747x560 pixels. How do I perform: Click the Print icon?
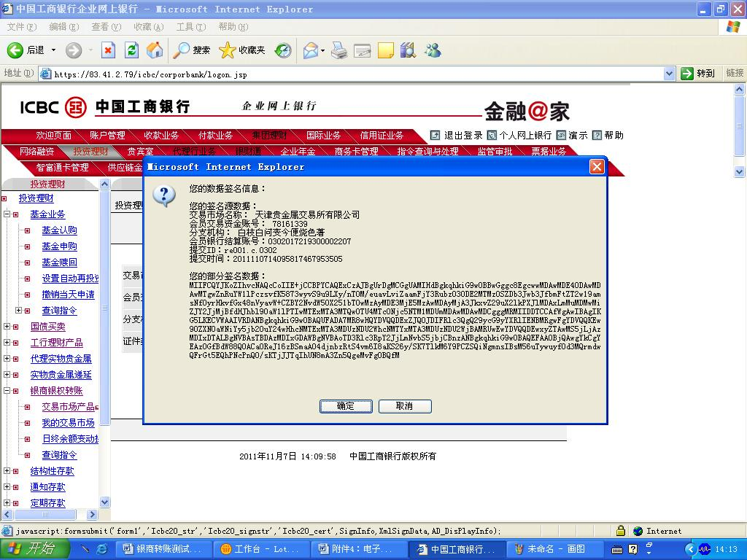tap(339, 50)
